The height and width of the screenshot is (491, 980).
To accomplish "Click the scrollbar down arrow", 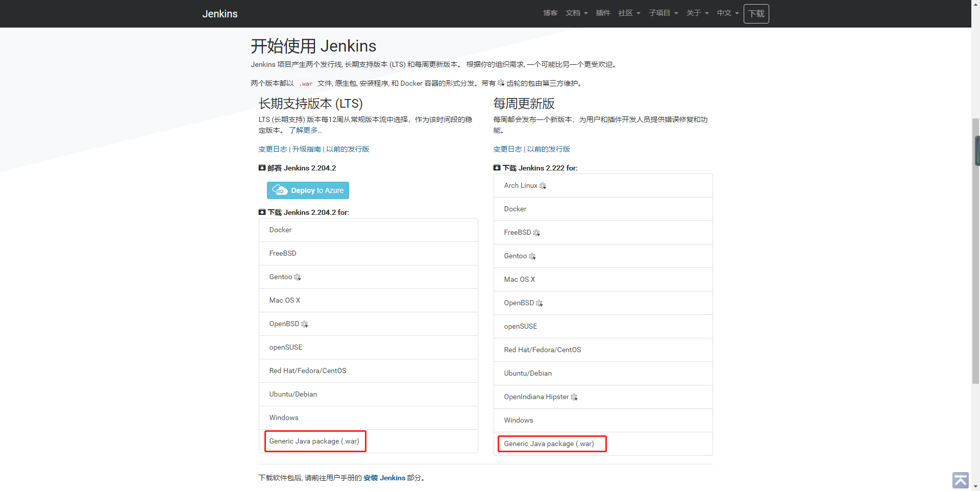I will [976, 487].
